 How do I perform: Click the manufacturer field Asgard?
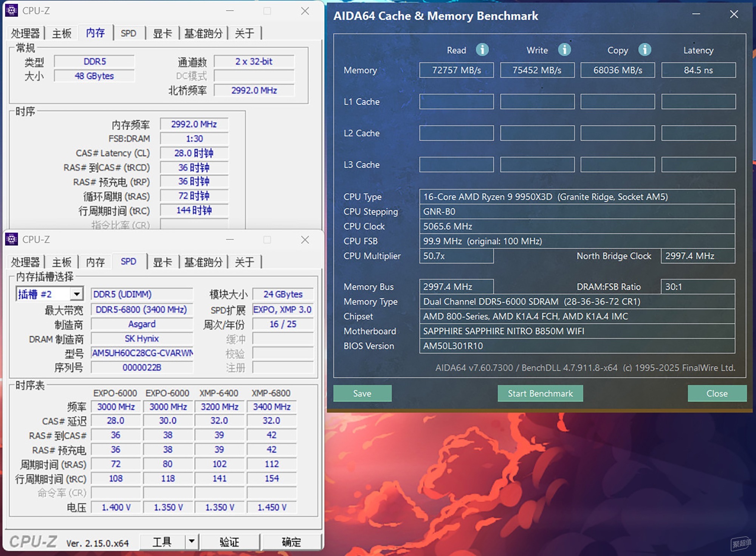click(x=142, y=324)
